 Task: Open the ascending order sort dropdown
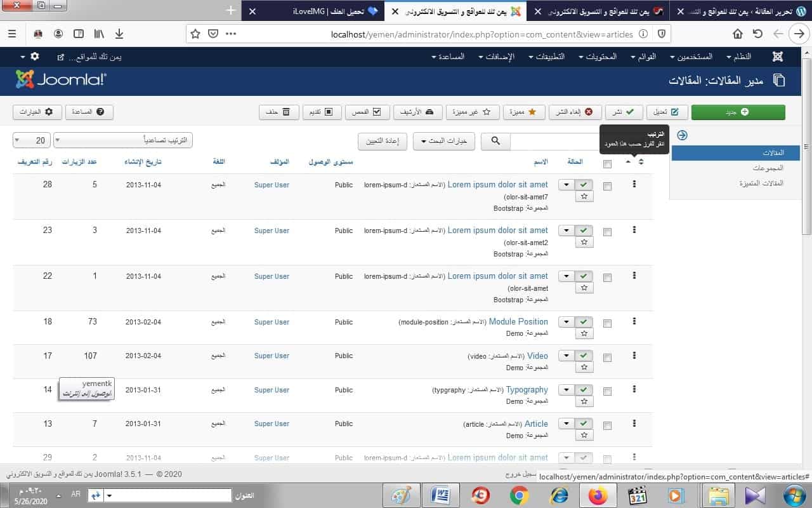122,140
